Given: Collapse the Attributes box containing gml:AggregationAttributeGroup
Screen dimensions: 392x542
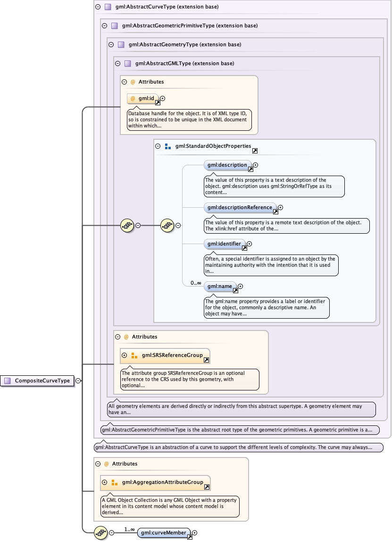Looking at the screenshot, I should pos(98,464).
